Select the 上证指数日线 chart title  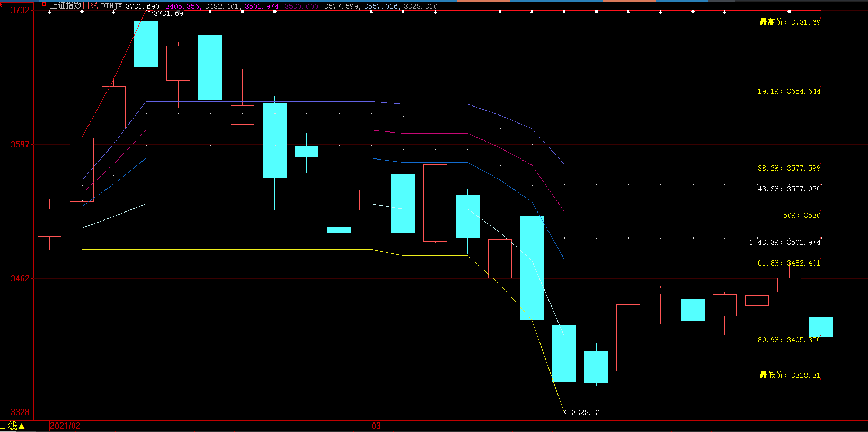(74, 6)
